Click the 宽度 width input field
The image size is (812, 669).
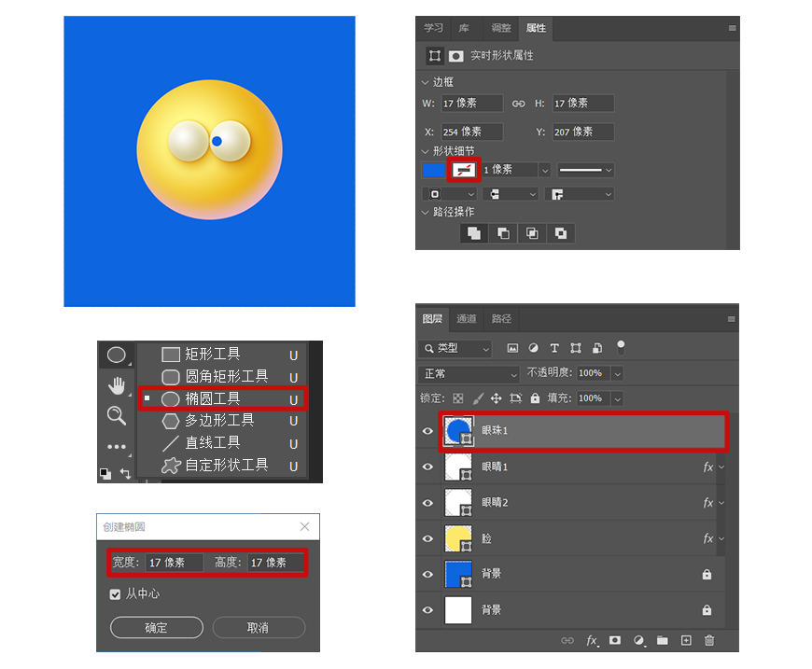174,563
